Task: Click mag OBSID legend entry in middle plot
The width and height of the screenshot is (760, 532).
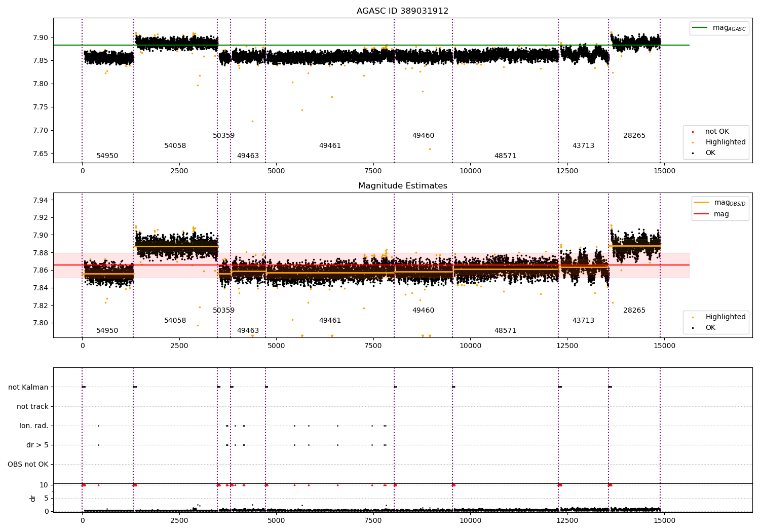Action: (719, 203)
